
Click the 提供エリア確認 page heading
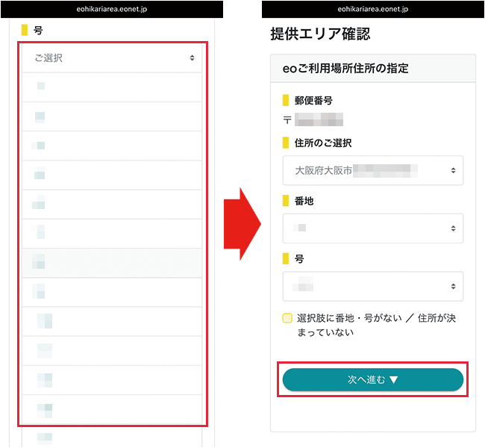point(320,34)
